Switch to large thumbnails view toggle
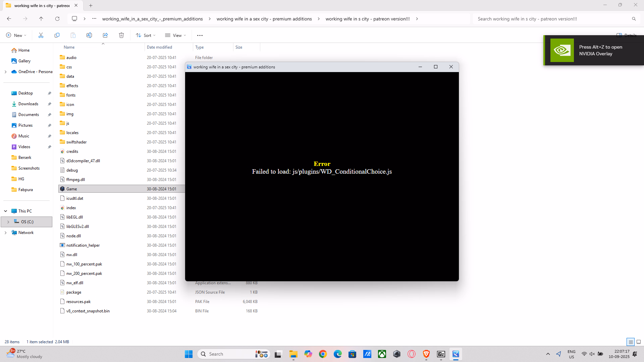 (x=639, y=342)
